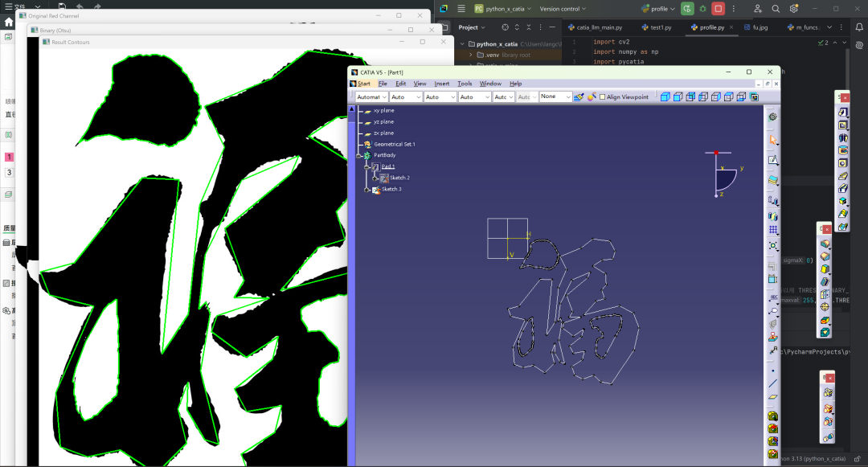Open CATIA Window menu
The width and height of the screenshot is (868, 467).
tap(490, 84)
